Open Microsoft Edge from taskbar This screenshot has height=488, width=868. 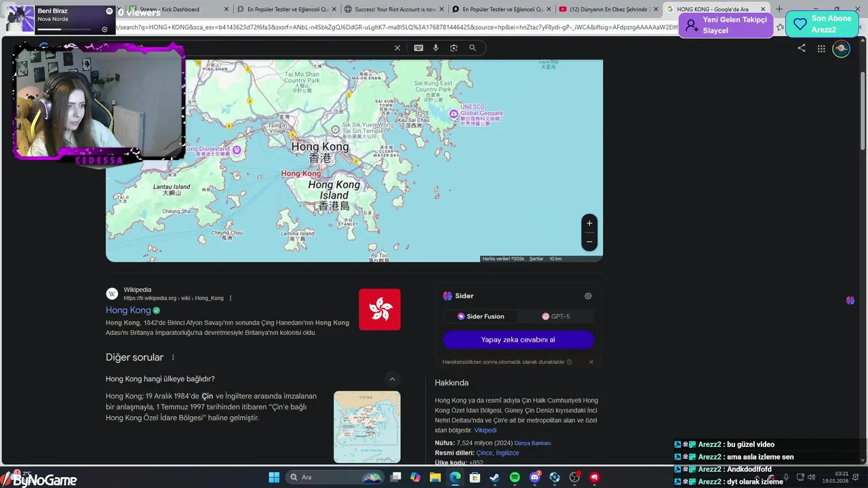click(455, 477)
